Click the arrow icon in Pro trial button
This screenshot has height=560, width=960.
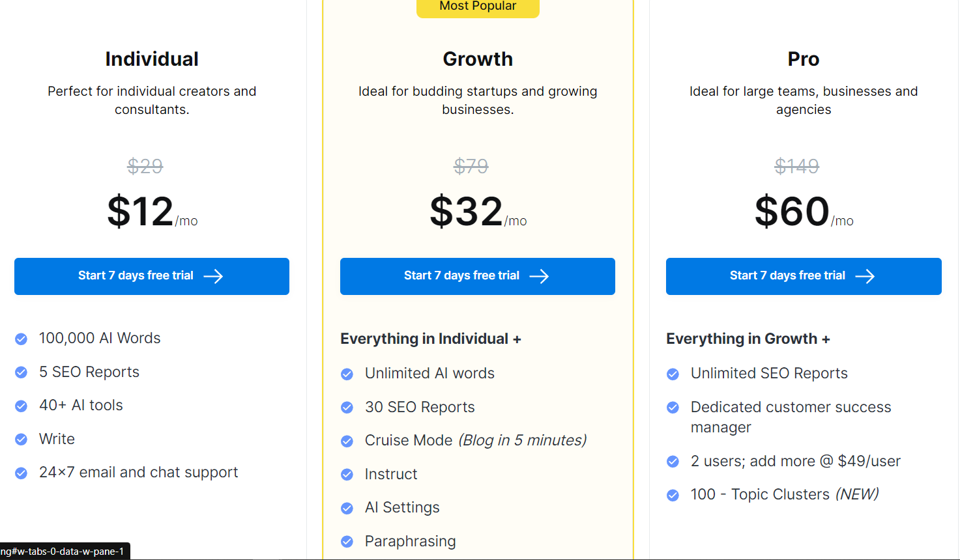tap(865, 276)
